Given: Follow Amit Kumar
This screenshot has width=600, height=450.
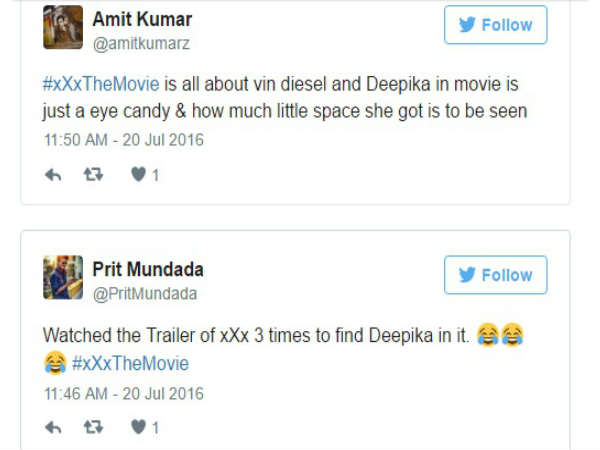Looking at the screenshot, I should (495, 25).
